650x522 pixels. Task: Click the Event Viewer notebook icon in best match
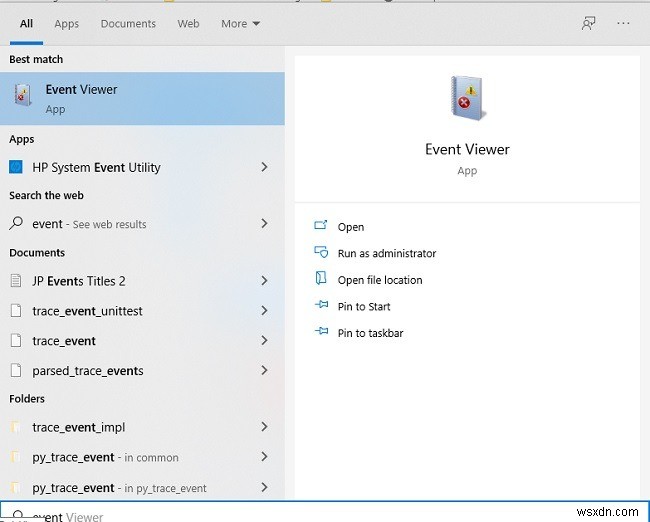coord(22,95)
